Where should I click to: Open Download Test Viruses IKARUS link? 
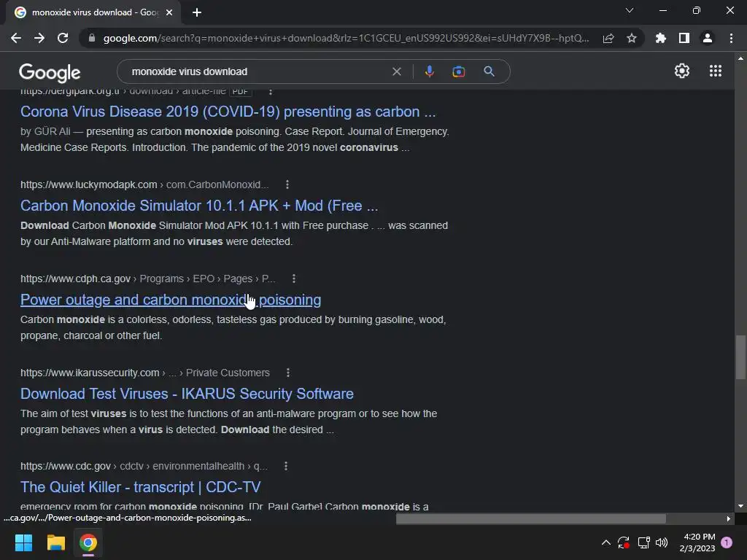[x=187, y=394]
